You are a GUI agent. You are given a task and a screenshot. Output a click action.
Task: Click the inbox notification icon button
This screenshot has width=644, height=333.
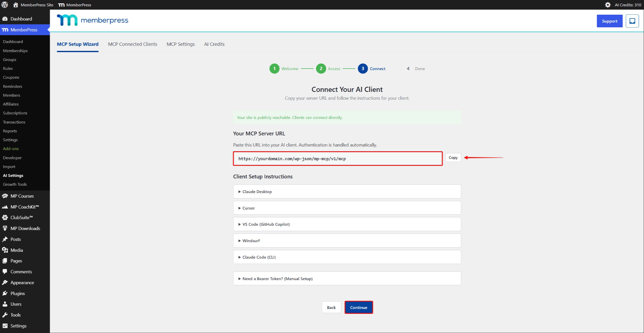632,21
